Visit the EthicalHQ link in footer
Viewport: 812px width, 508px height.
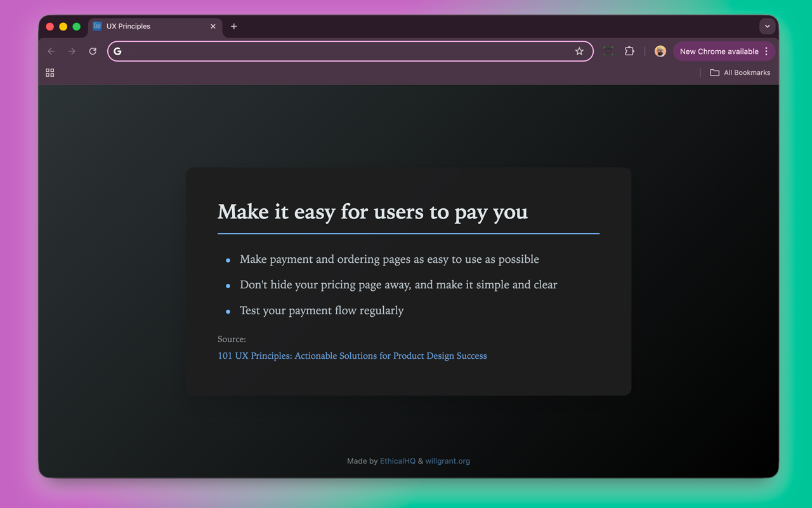(398, 461)
